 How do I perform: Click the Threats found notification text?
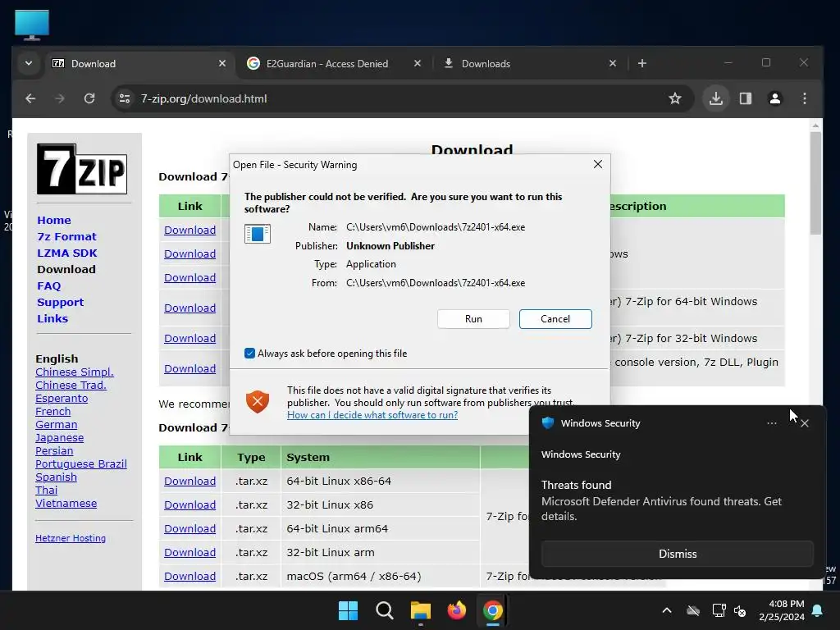click(x=576, y=485)
